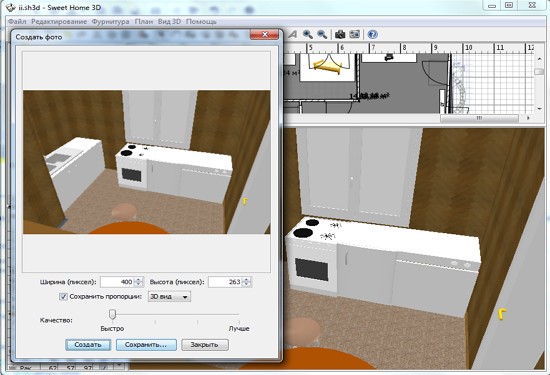Click the Zoom out magnifier icon
550x375 pixels.
322,34
